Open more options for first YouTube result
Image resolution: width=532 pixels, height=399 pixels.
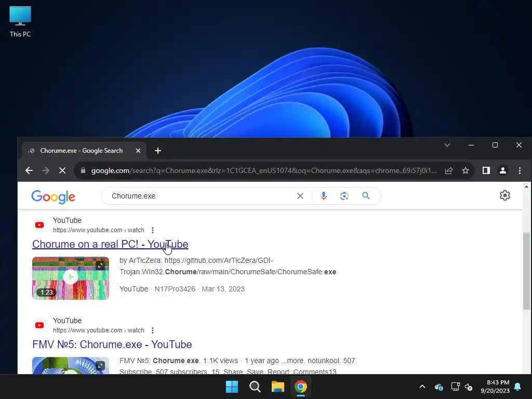click(153, 230)
